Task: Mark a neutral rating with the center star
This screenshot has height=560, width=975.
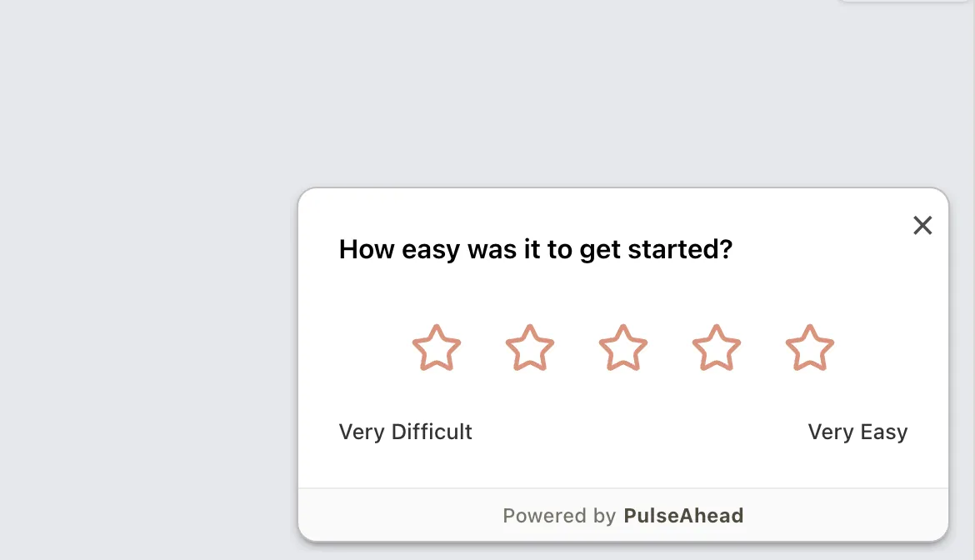Action: [x=623, y=348]
